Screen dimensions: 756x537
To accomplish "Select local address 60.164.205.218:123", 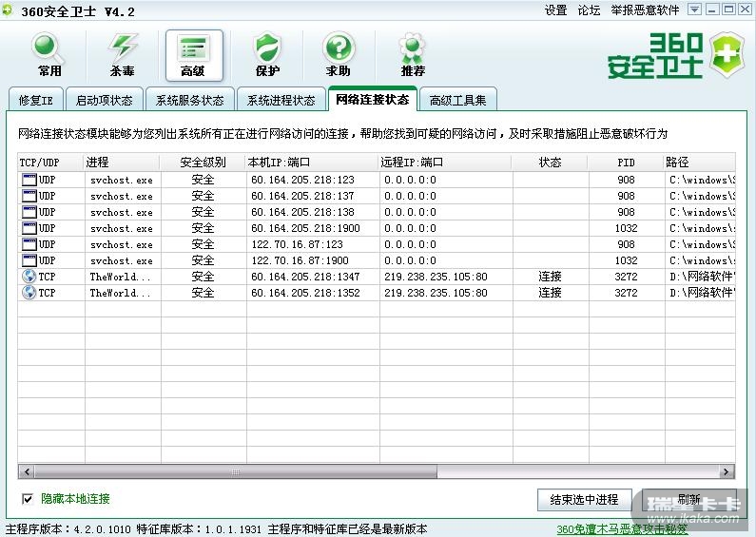I will click(x=302, y=180).
